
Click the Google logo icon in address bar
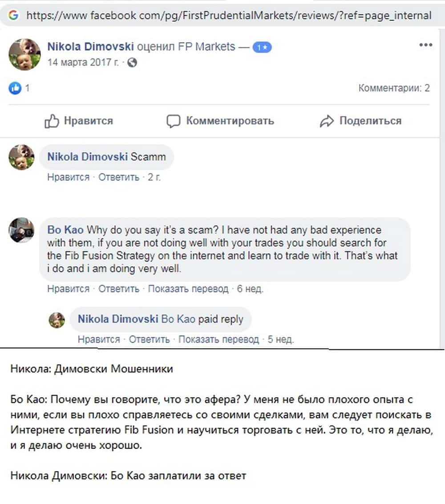coord(13,16)
